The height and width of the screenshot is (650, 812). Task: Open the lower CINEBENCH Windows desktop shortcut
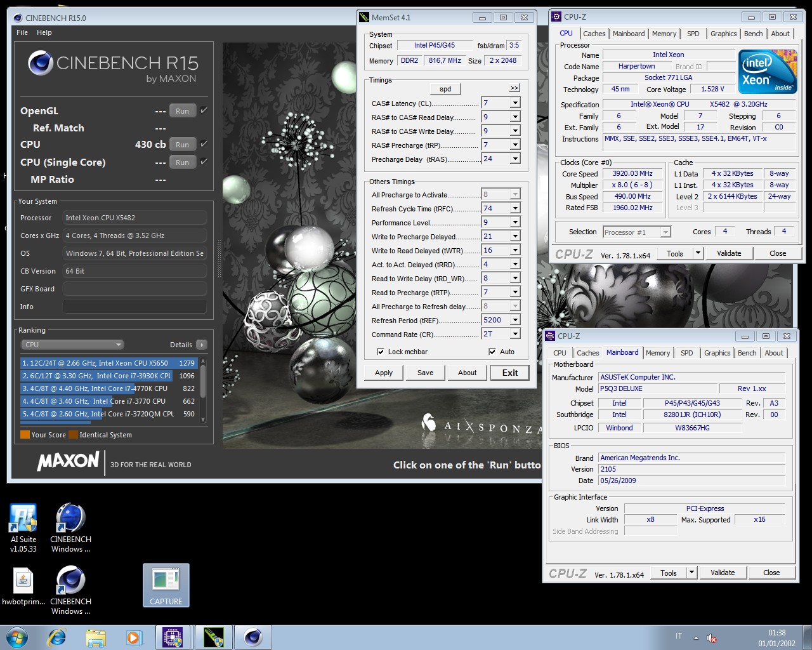click(70, 589)
